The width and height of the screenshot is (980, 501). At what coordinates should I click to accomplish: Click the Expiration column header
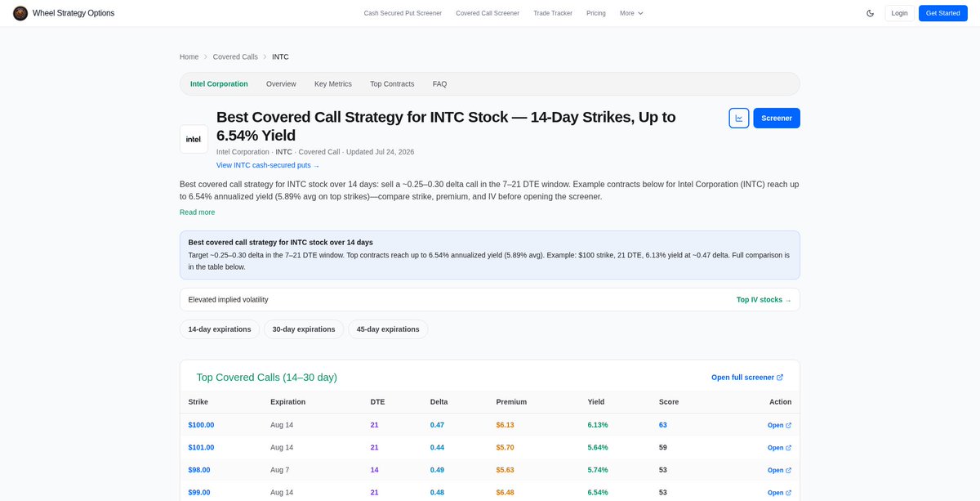coord(288,402)
